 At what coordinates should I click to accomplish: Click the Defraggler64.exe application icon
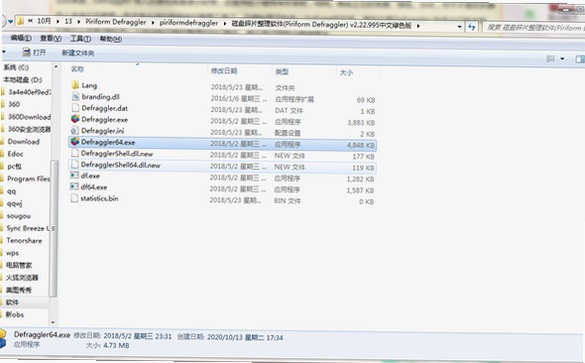pos(75,142)
